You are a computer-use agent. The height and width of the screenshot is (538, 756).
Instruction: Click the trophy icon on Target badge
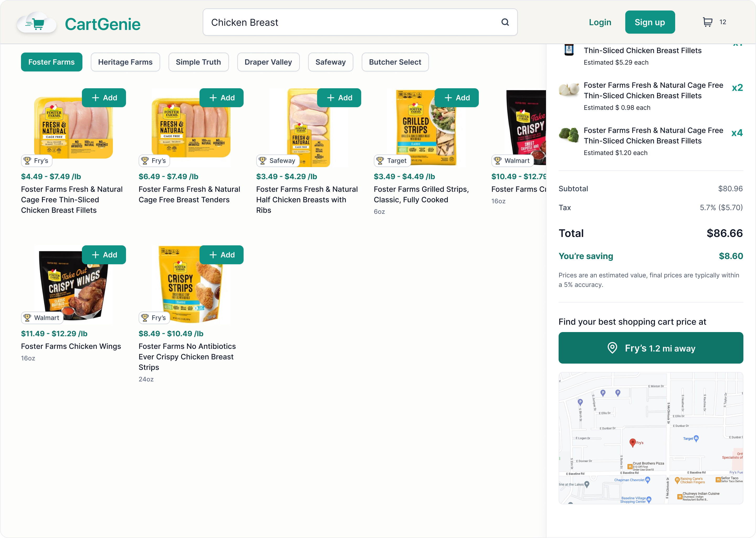coord(380,161)
